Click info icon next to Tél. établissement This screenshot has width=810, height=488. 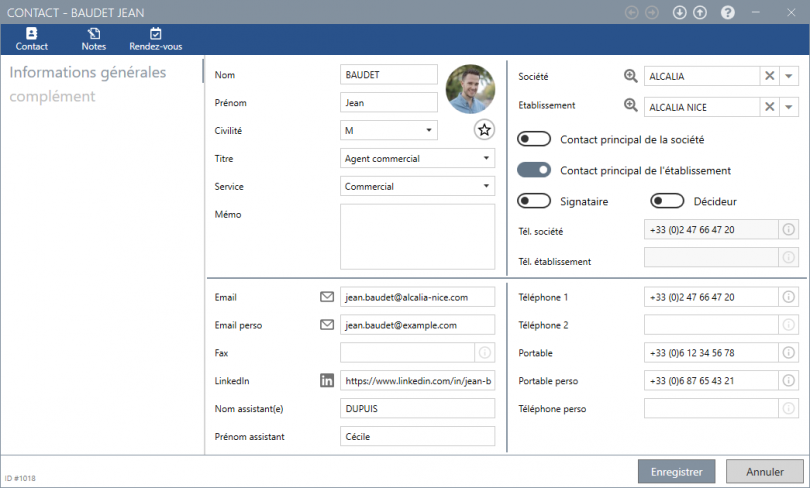coord(788,257)
